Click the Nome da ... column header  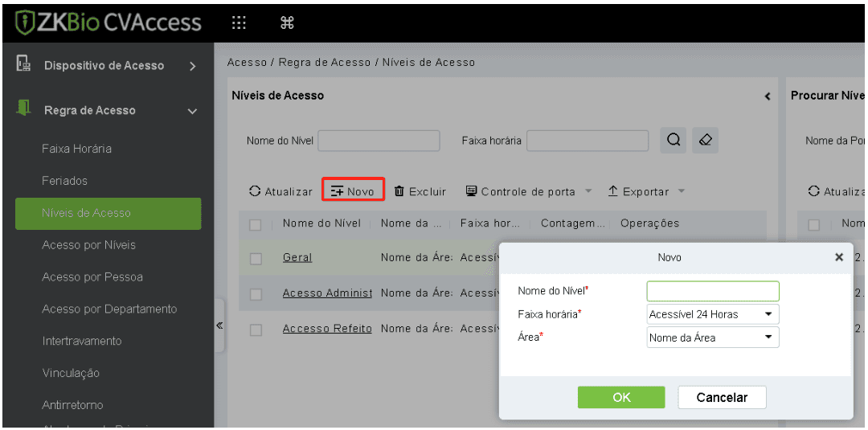(x=411, y=223)
